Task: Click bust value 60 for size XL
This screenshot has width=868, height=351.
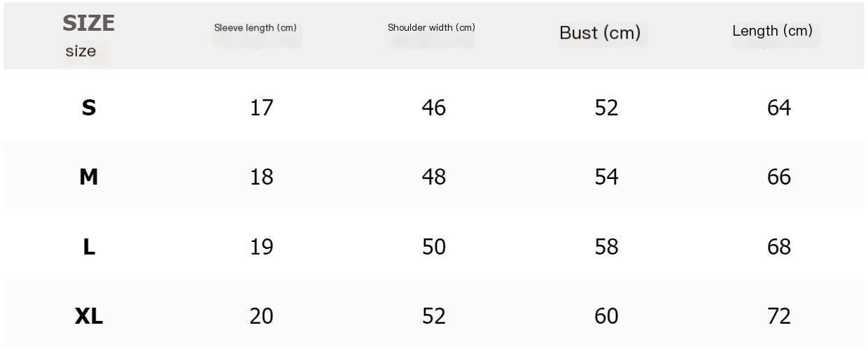Action: point(606,316)
